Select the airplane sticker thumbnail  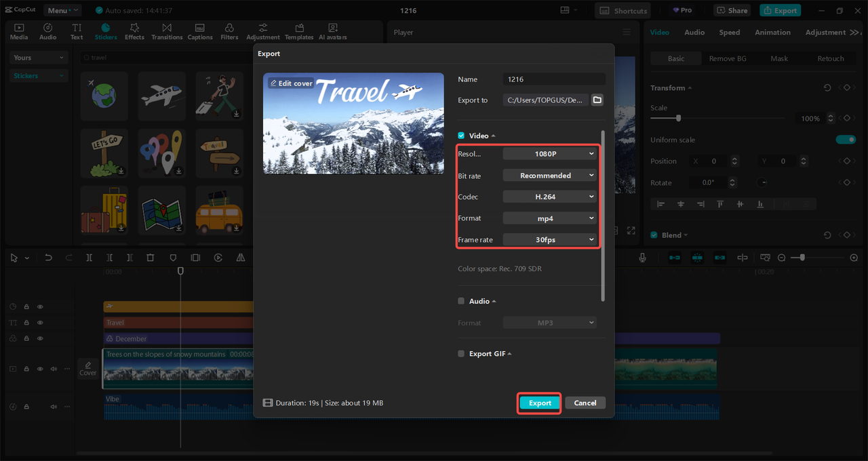click(x=161, y=96)
